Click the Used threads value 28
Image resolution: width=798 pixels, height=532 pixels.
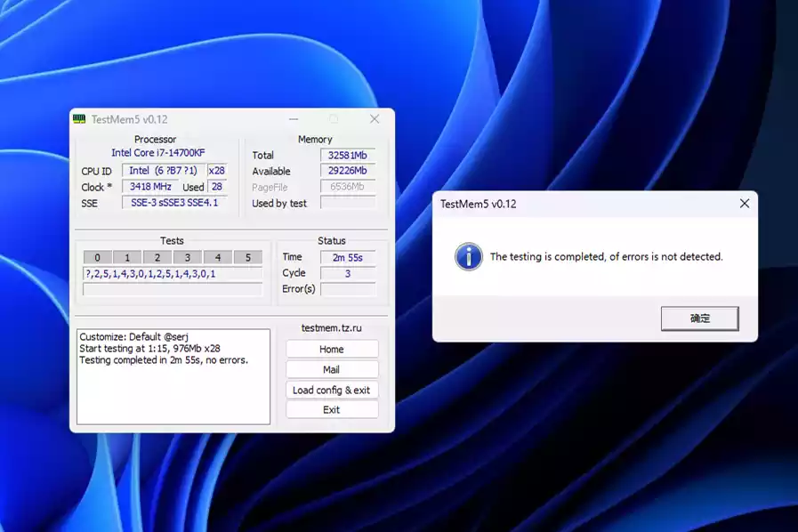click(x=217, y=187)
